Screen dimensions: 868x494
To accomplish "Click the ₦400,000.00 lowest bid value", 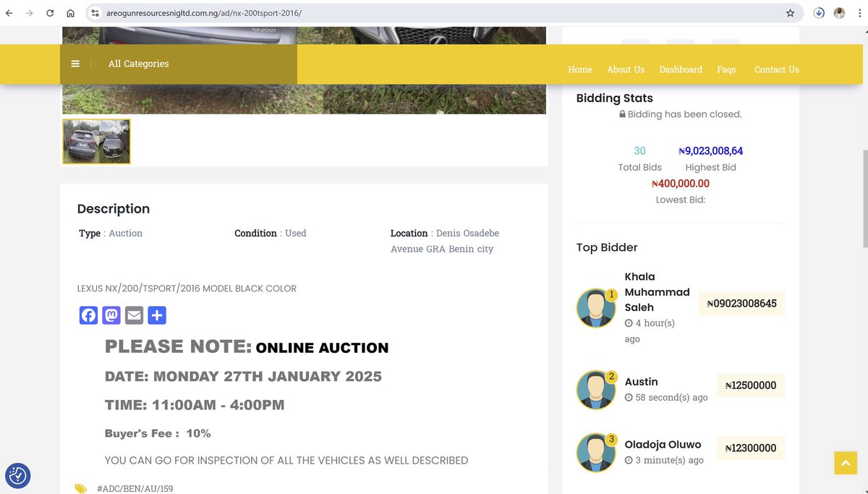I will 680,184.
